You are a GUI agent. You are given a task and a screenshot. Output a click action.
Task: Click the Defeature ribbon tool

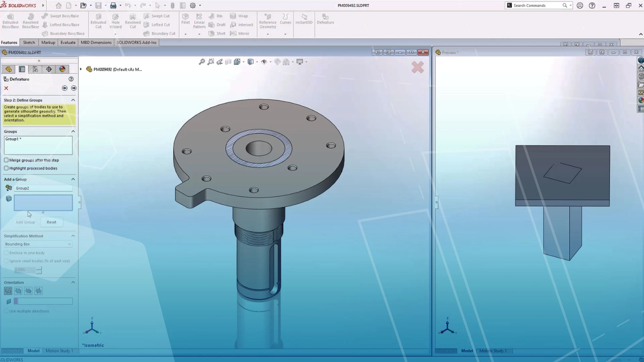pos(325,19)
